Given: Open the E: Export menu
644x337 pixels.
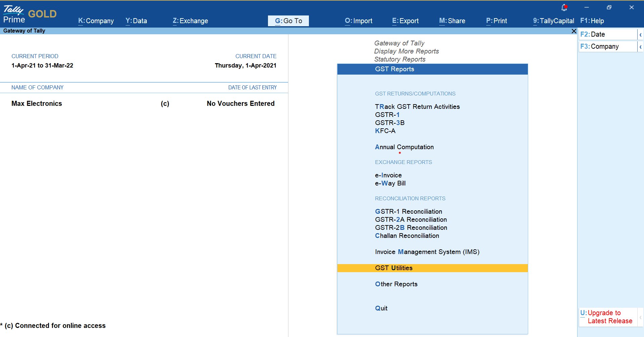Looking at the screenshot, I should (405, 21).
